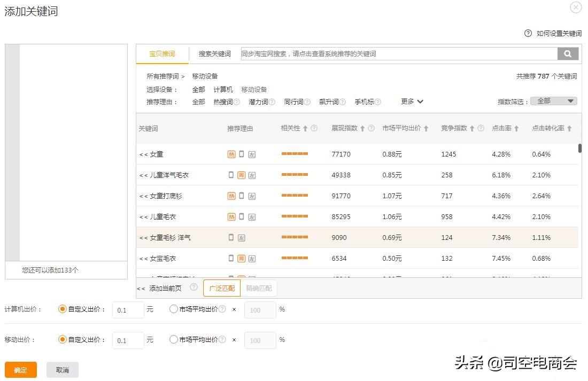Open help icon next to 同行词
This screenshot has height=381, width=588.
pos(307,102)
